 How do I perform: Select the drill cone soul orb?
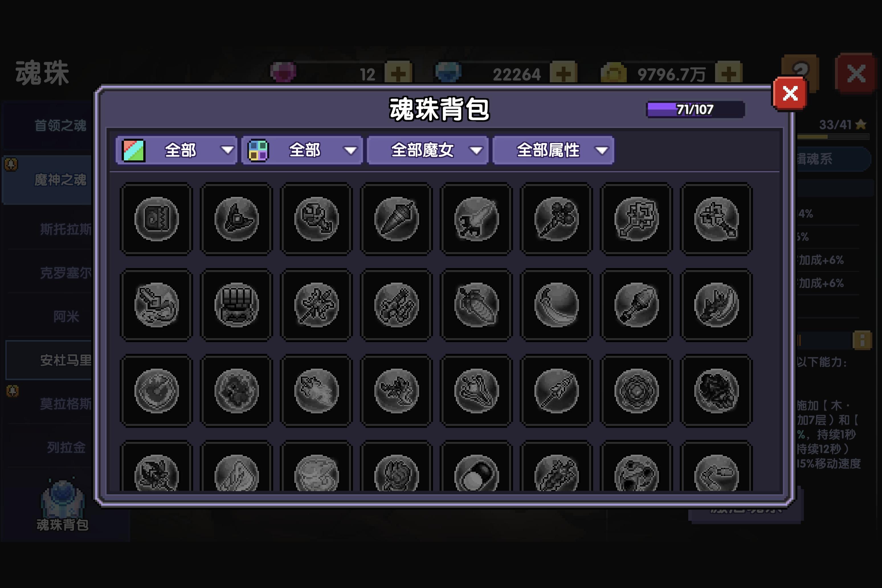coord(396,219)
